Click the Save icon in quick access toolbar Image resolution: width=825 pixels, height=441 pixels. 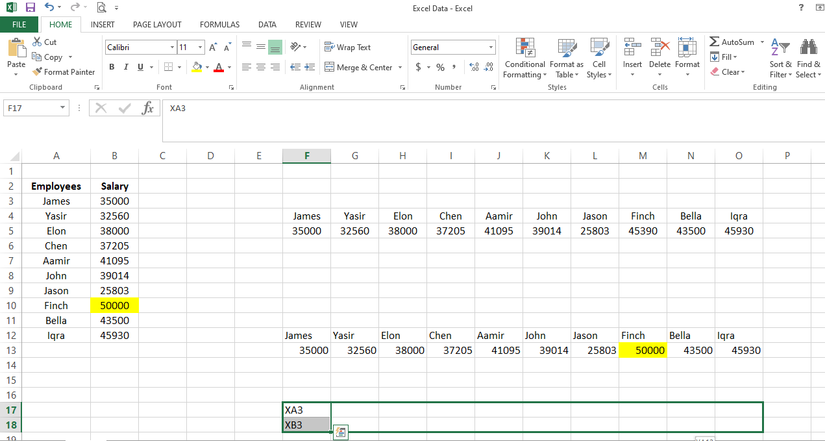30,8
